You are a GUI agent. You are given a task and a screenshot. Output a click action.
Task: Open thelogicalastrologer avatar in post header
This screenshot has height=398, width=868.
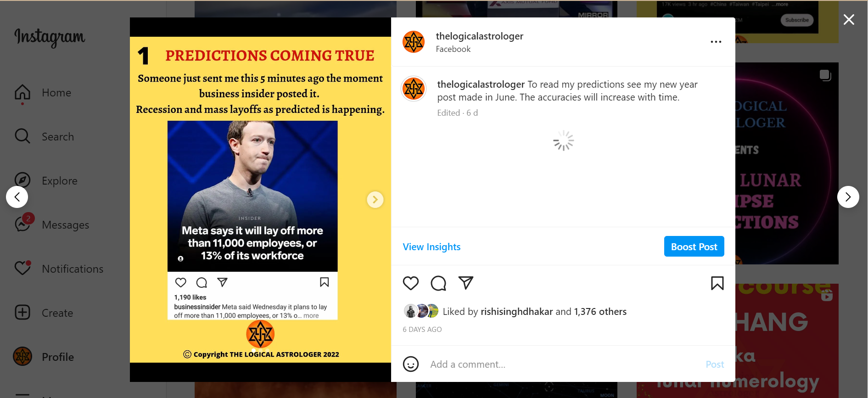(x=414, y=42)
